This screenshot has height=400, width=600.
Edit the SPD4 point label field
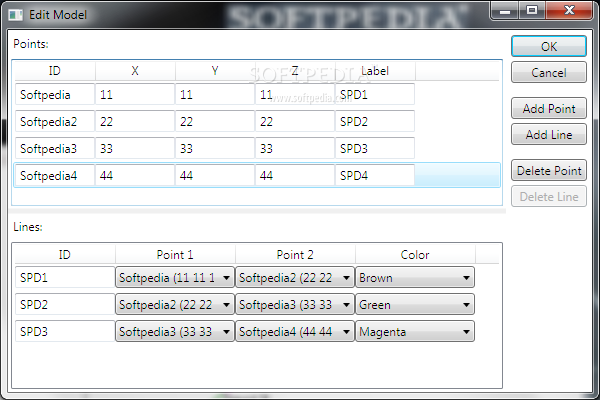click(x=375, y=175)
